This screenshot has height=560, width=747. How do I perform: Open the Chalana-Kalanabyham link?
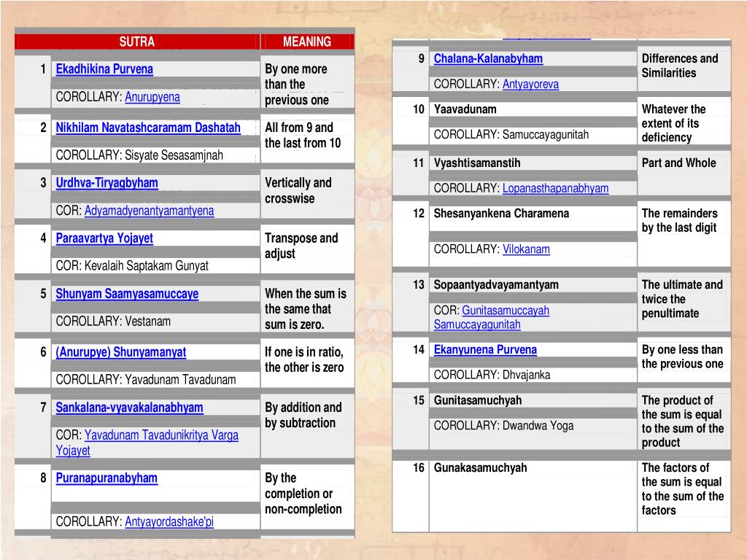(x=488, y=58)
